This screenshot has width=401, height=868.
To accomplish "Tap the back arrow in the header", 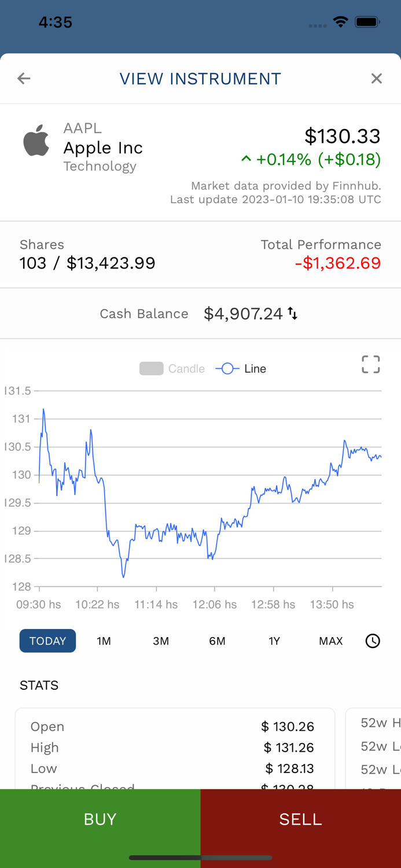I will [24, 78].
